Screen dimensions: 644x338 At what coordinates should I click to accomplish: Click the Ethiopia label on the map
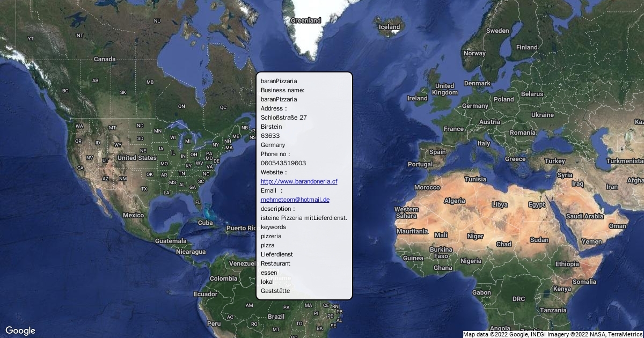[567, 264]
